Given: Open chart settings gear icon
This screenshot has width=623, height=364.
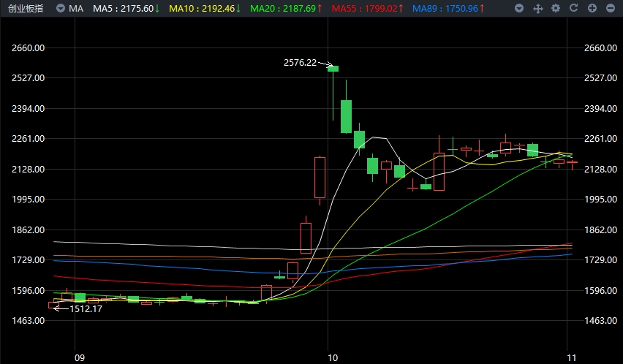Looking at the screenshot, I should click(556, 9).
